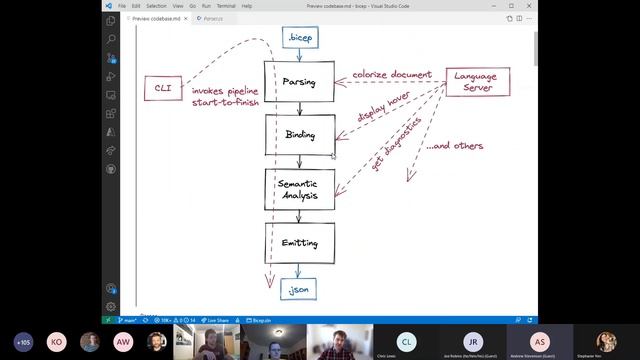This screenshot has width=640, height=360.
Task: Click the feedback icon in the status bar
Action: click(518, 320)
